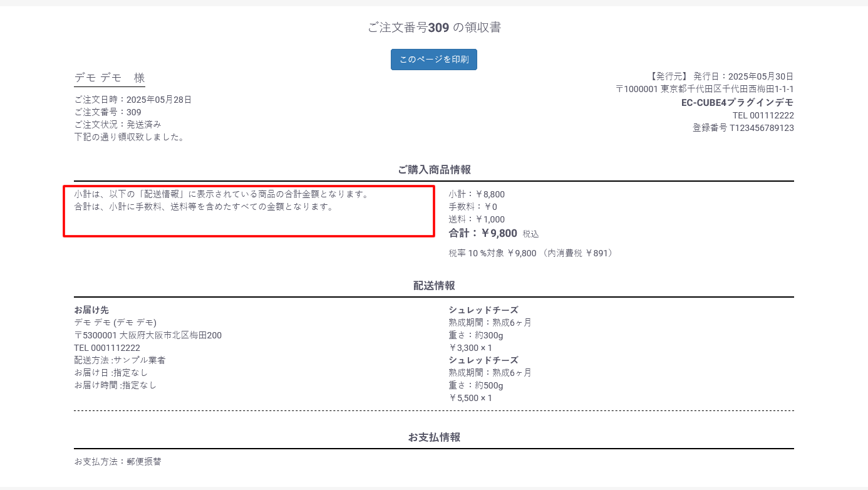Click the 合計：￥9,800 total amount

tap(483, 234)
